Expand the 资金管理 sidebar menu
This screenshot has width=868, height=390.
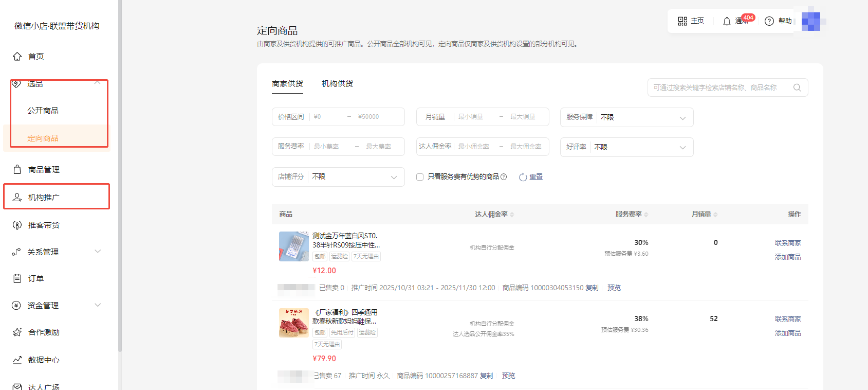(x=98, y=305)
